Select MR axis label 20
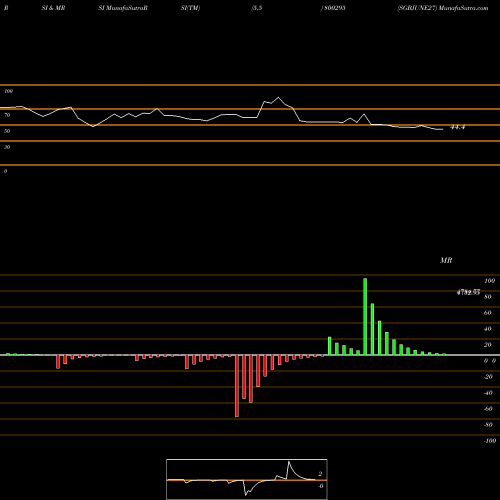 [x=488, y=345]
